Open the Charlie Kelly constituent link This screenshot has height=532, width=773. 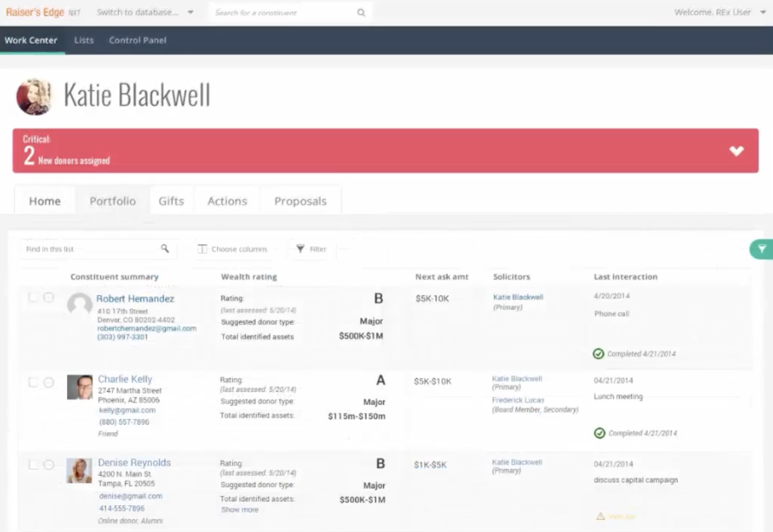[x=125, y=379]
